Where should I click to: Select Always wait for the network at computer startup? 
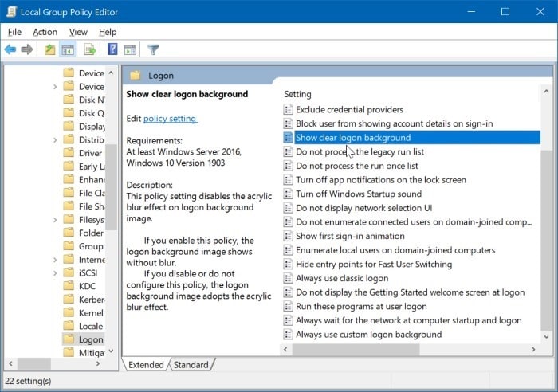[x=408, y=320]
